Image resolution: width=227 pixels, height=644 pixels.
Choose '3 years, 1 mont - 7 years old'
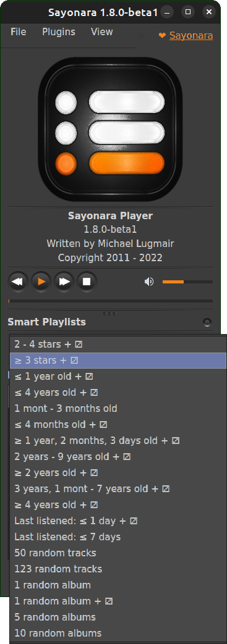tap(118, 488)
